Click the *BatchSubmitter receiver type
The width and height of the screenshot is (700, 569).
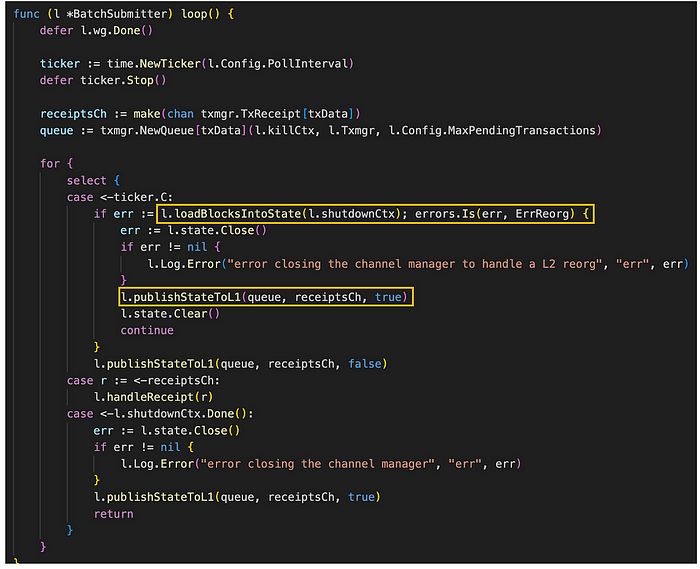point(118,14)
